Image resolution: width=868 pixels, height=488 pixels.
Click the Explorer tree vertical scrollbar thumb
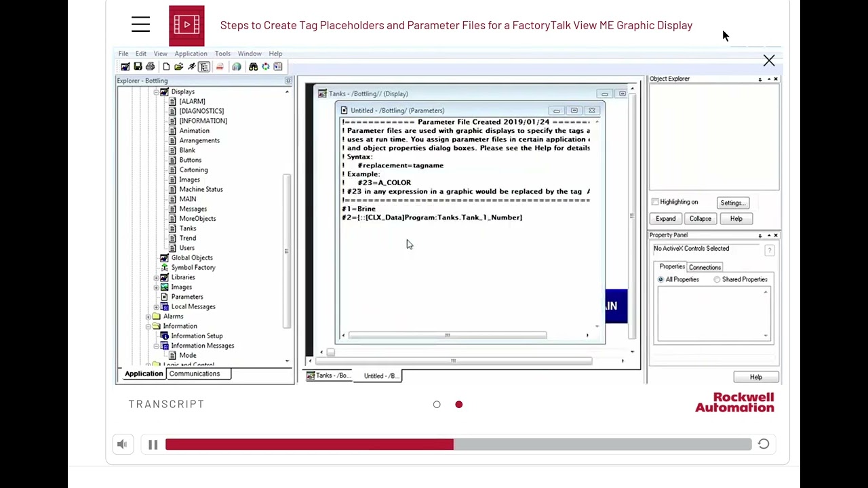[x=287, y=251]
